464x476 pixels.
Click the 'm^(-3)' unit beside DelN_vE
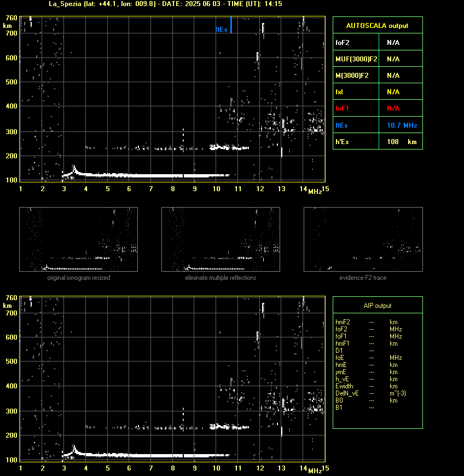(x=398, y=393)
